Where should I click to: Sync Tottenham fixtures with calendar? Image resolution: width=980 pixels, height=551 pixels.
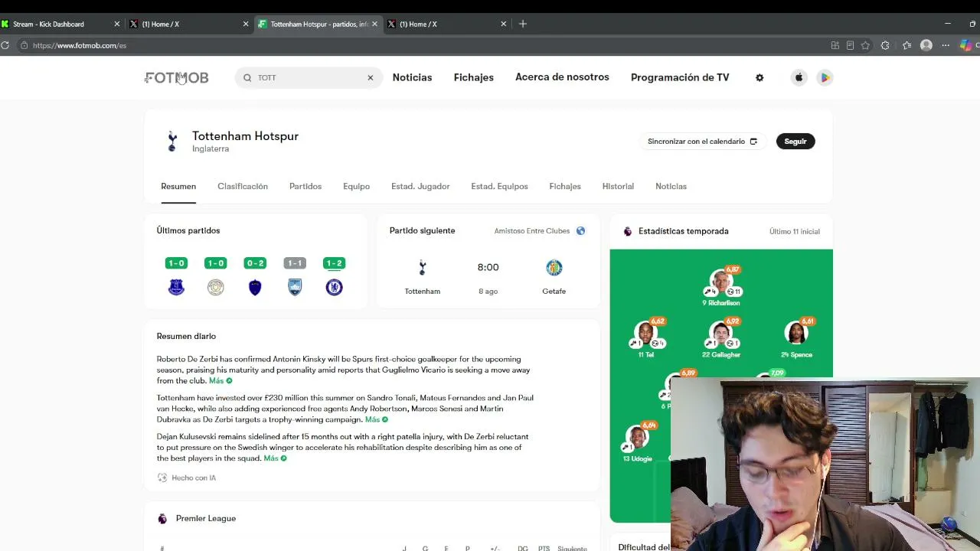tap(702, 142)
